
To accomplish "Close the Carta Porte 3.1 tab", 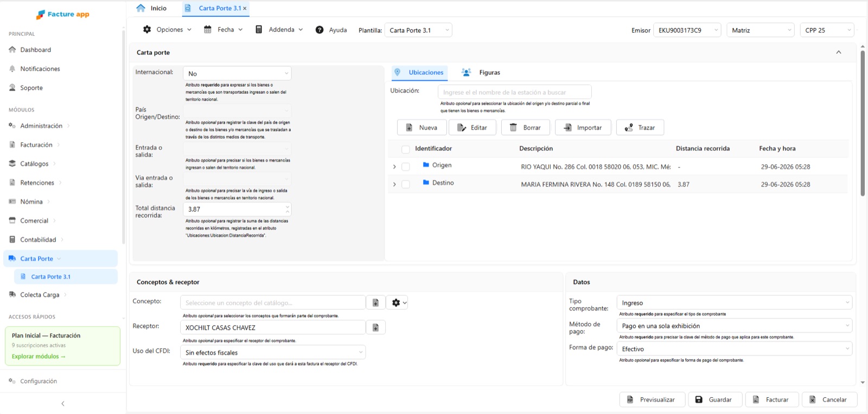I will 245,8.
